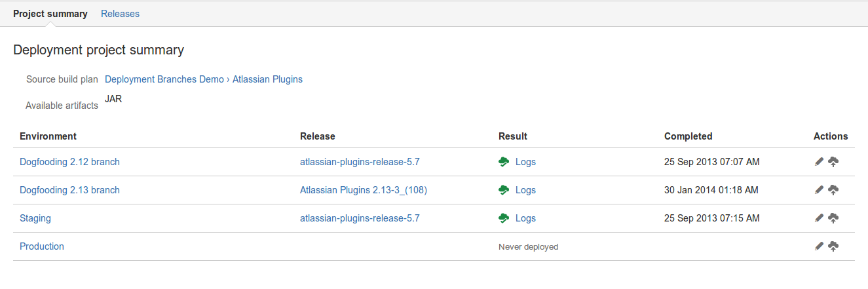Image resolution: width=868 pixels, height=289 pixels.
Task: Deploy to Dogfooding 2.13 branch cloud icon
Action: click(x=833, y=190)
